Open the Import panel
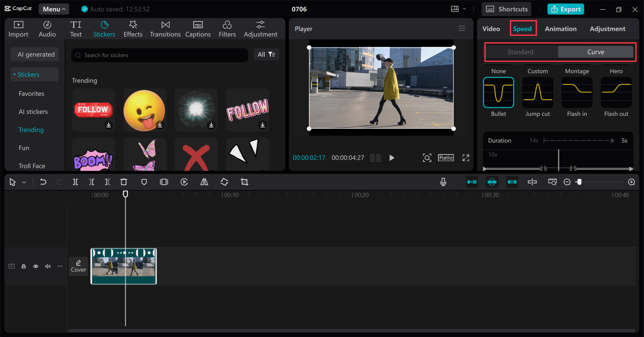The image size is (644, 337). point(18,29)
